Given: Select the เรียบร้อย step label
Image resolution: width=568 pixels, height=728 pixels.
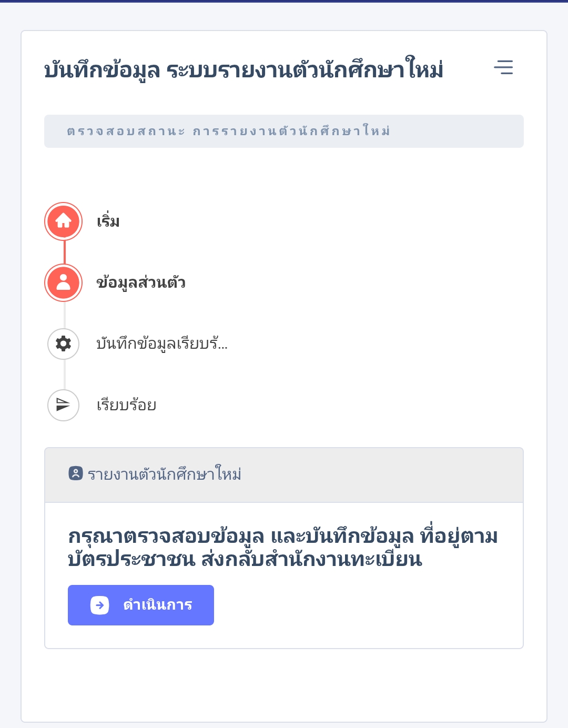Looking at the screenshot, I should tap(126, 405).
